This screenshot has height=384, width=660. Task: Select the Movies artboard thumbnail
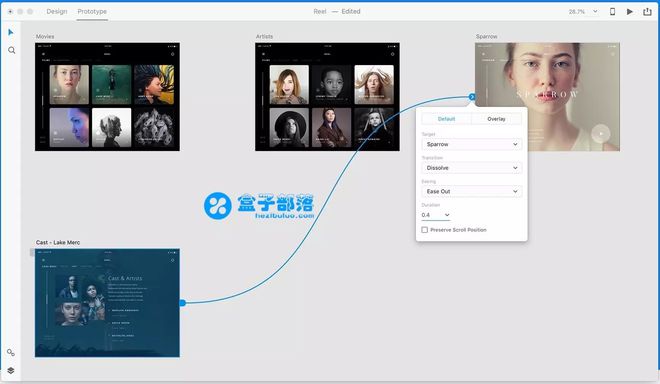(107, 97)
